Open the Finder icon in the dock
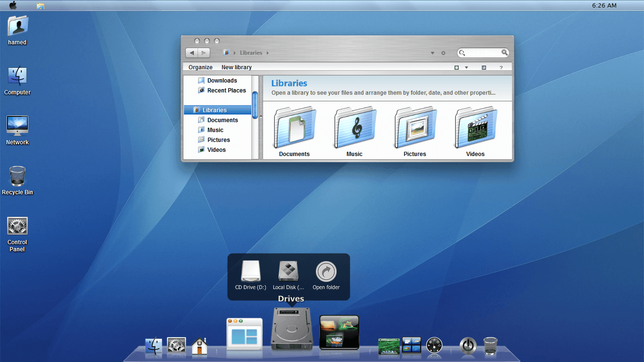 click(154, 347)
